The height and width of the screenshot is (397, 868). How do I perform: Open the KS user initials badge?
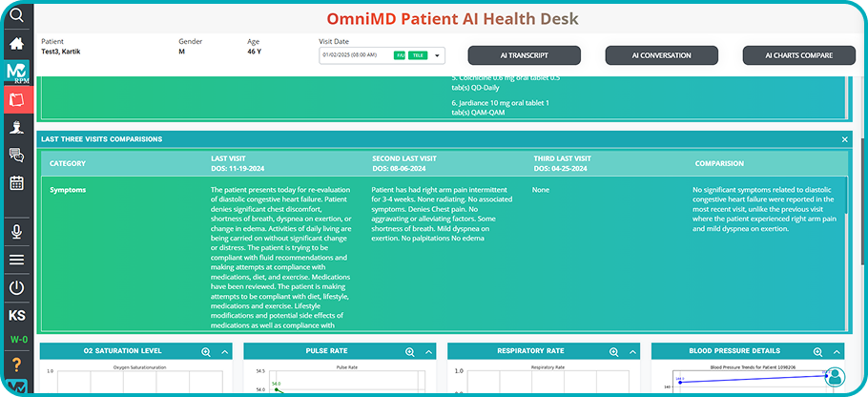[17, 316]
